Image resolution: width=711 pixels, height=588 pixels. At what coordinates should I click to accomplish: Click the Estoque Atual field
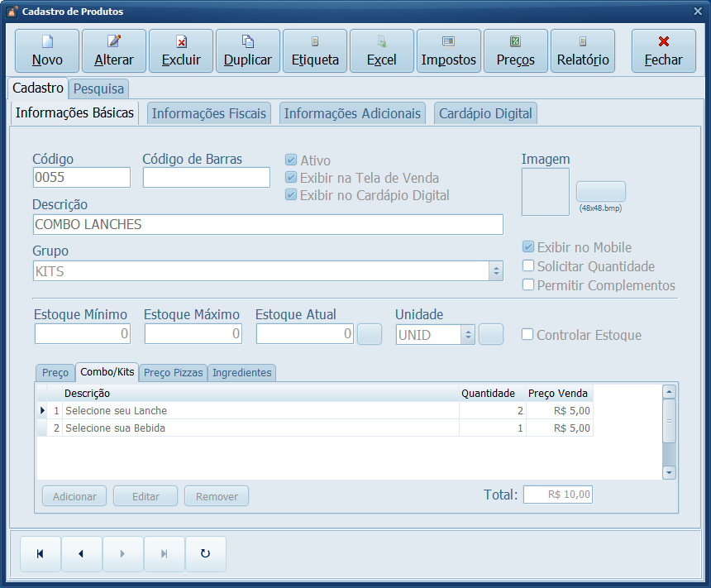[x=305, y=334]
